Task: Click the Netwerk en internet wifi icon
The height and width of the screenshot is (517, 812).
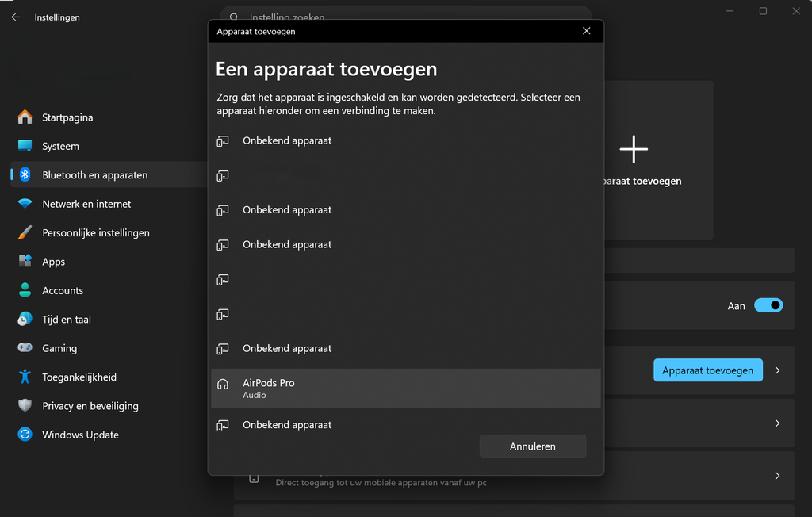Action: coord(25,204)
